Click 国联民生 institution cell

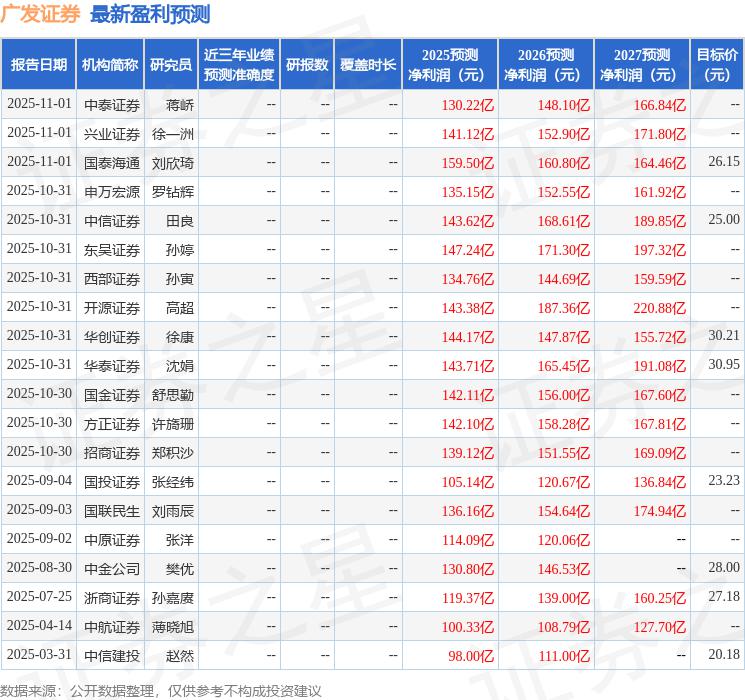click(112, 511)
